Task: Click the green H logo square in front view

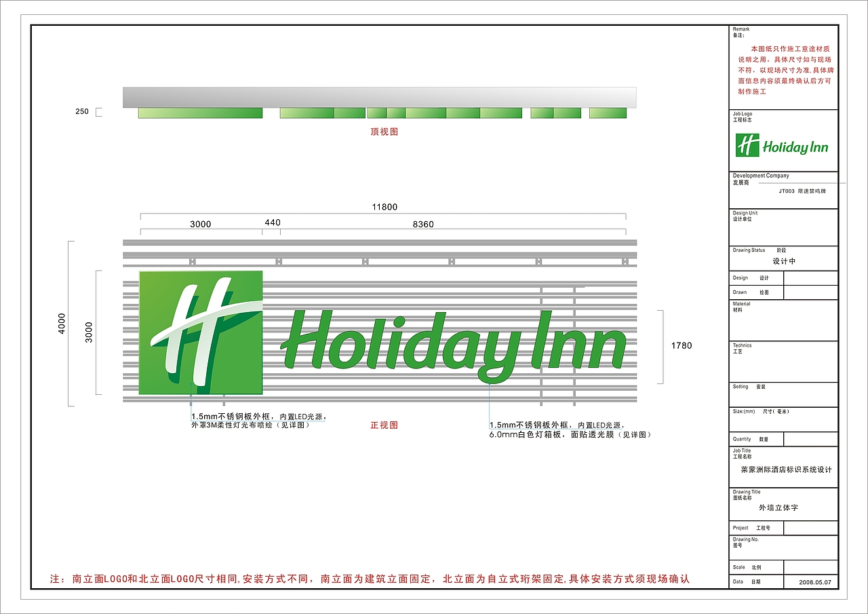Action: 201,332
